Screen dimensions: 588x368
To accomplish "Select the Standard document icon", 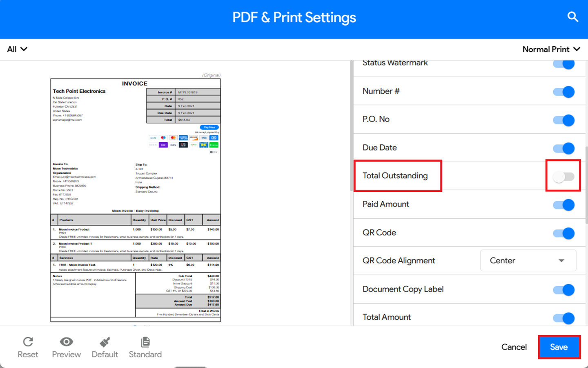I will click(145, 342).
